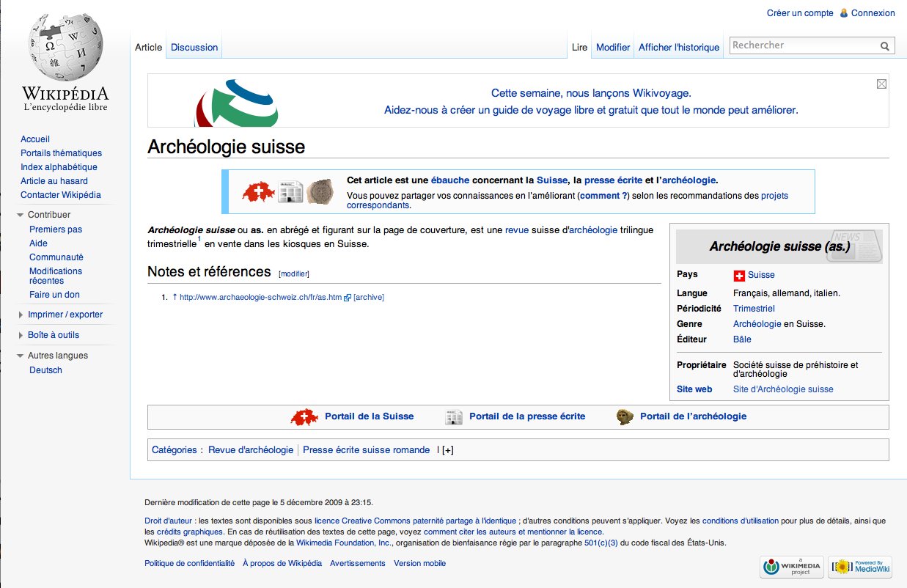Click the [modifier] section edit link

294,273
